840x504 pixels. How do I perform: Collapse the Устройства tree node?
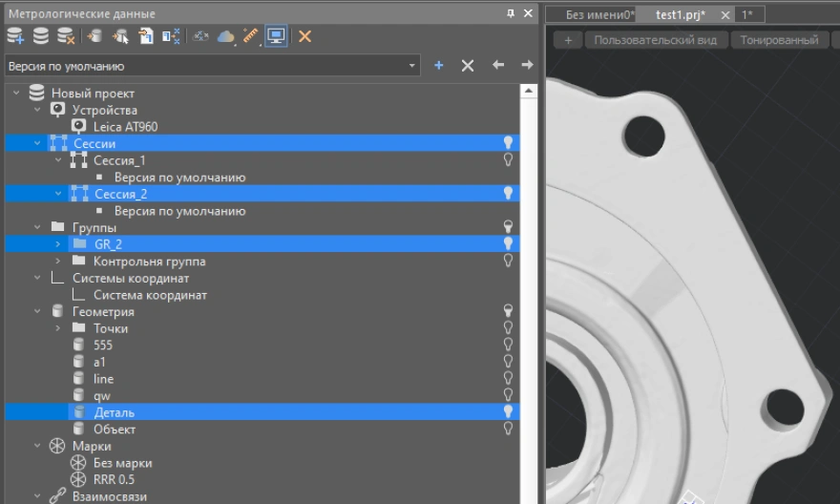[x=37, y=110]
